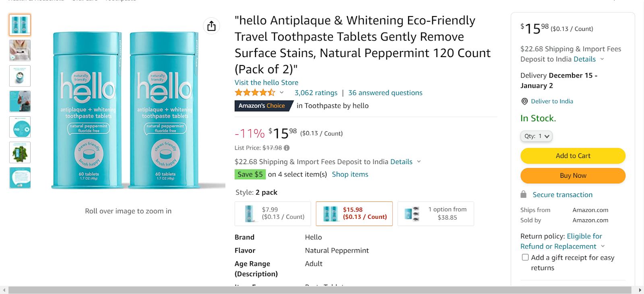
Task: Click the Buy Now button
Action: 573,176
